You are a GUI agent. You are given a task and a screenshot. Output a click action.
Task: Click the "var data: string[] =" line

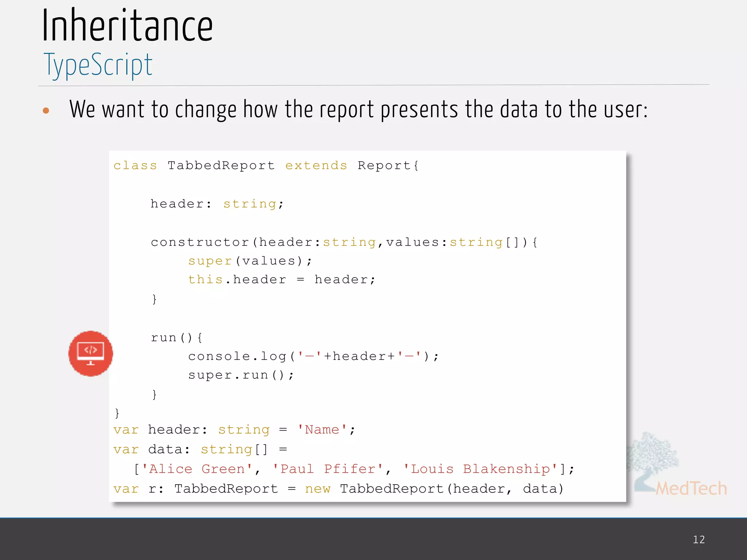click(200, 450)
